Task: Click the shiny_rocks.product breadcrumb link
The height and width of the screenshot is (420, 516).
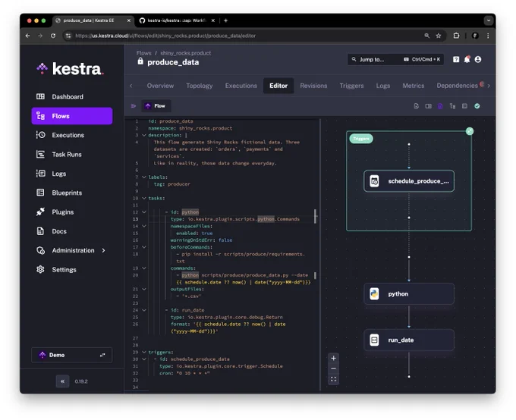Action: click(186, 53)
